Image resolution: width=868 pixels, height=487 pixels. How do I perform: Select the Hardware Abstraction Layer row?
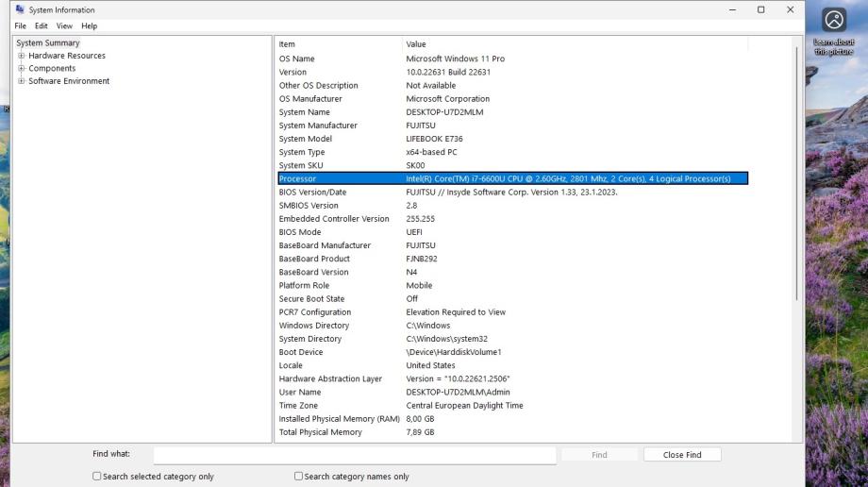[x=512, y=378]
